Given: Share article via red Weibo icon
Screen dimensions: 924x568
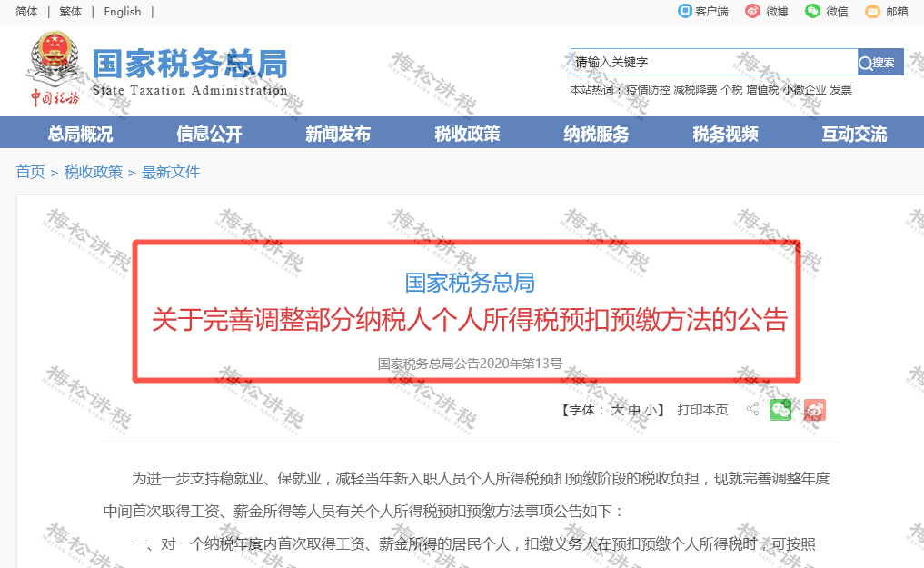Looking at the screenshot, I should point(814,410).
